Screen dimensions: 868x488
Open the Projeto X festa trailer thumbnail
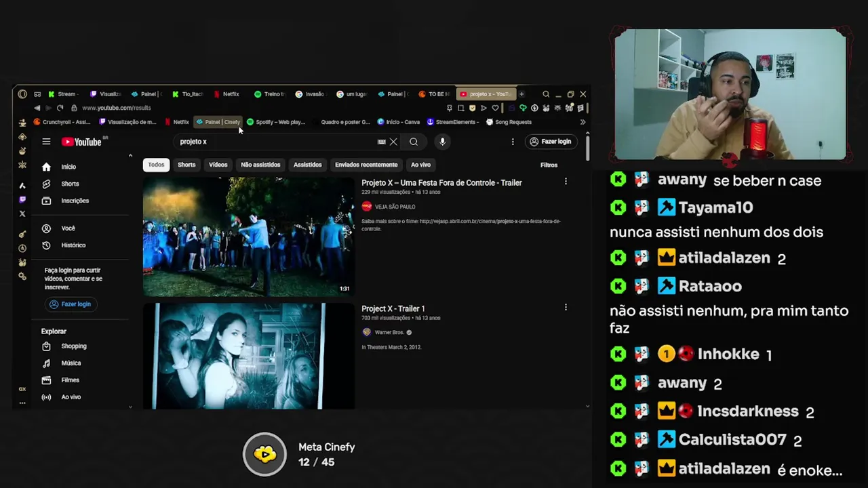point(248,237)
